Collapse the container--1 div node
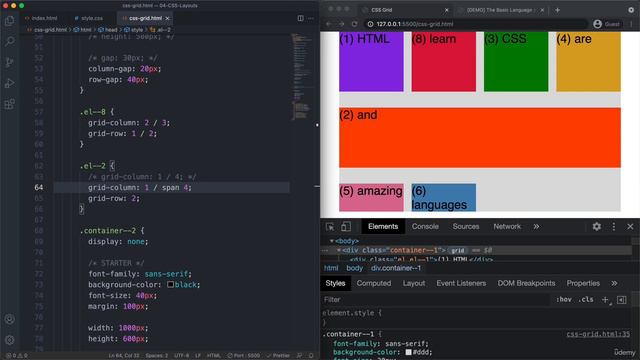The width and height of the screenshot is (640, 360). pyautogui.click(x=339, y=250)
